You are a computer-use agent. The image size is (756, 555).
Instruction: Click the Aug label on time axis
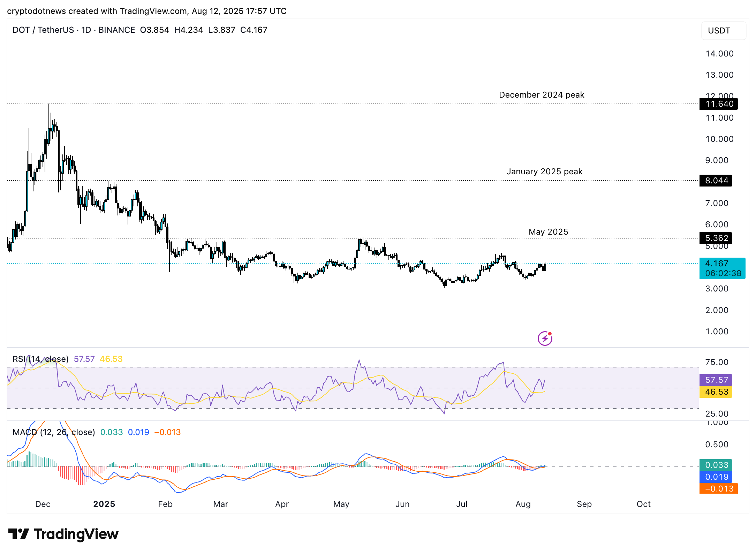click(x=523, y=504)
